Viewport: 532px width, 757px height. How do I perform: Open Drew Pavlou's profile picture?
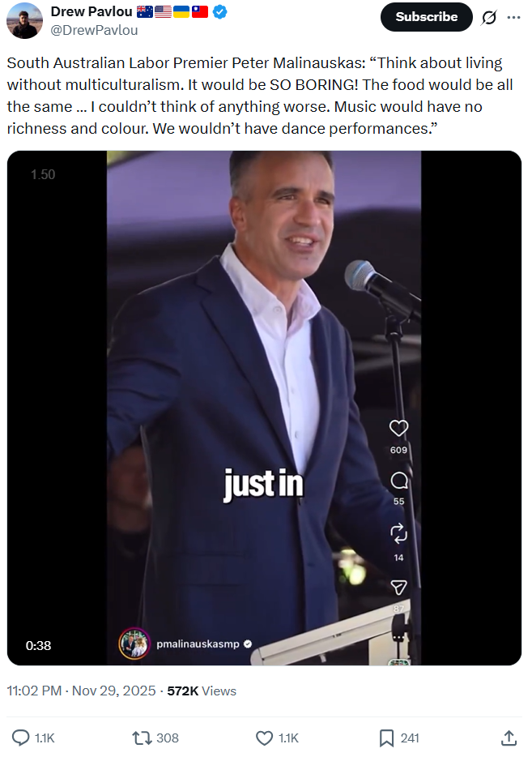(24, 20)
